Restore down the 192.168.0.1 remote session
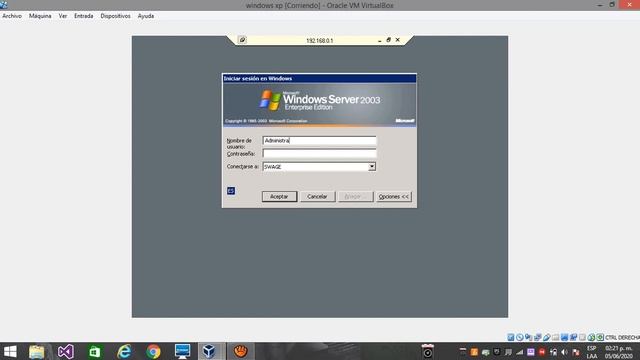This screenshot has width=640, height=360. 389,40
